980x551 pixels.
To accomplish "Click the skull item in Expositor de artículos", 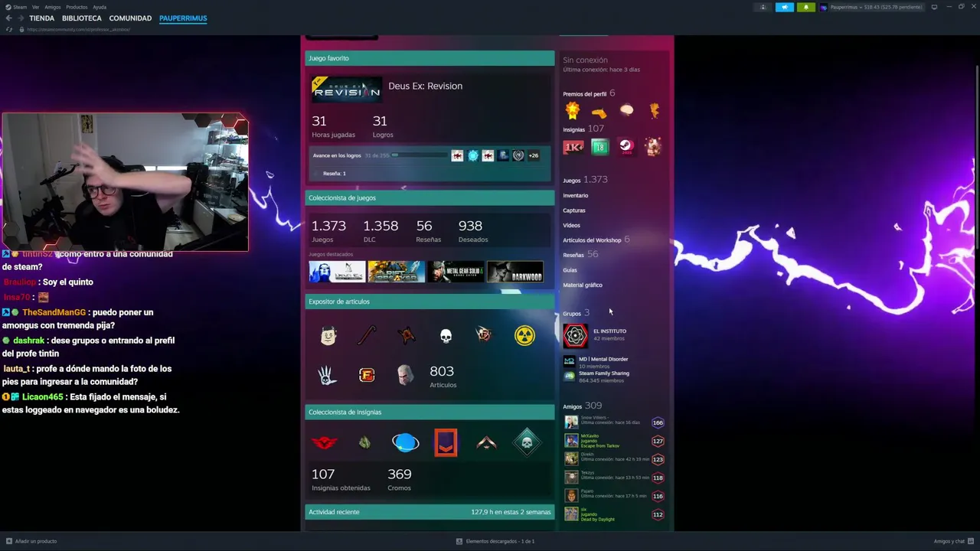I will point(446,336).
